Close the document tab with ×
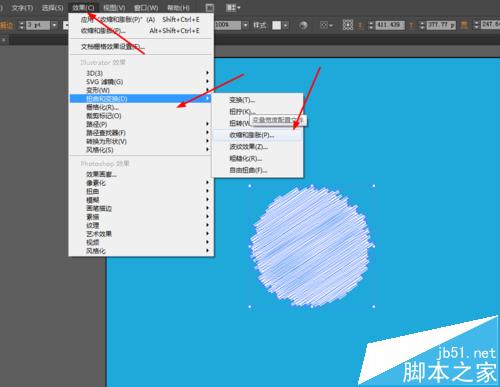 pyautogui.click(x=3, y=40)
